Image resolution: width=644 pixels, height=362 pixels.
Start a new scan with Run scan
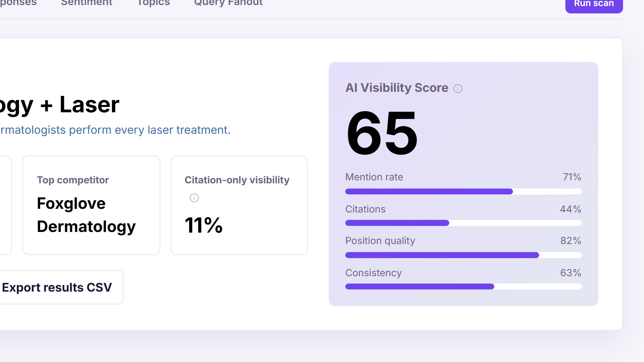click(594, 4)
